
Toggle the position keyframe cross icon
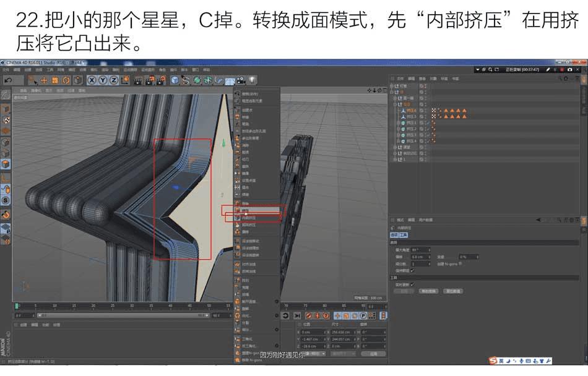tap(337, 316)
